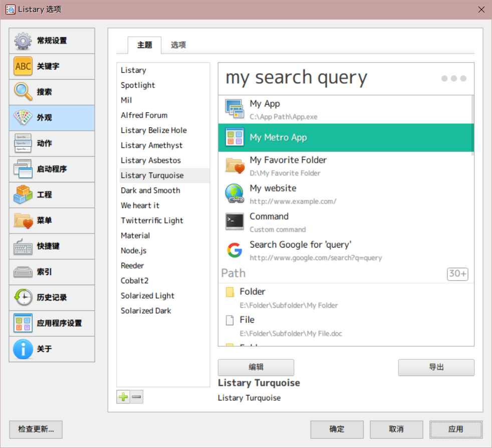This screenshot has height=448, width=492.
Task: Click the preview list scrollbar
Action: [472, 126]
